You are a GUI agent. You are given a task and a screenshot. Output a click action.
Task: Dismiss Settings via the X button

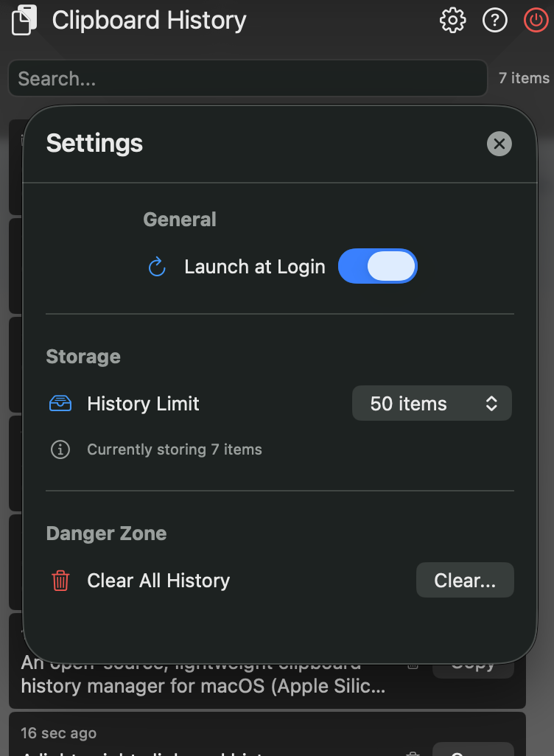(x=499, y=144)
